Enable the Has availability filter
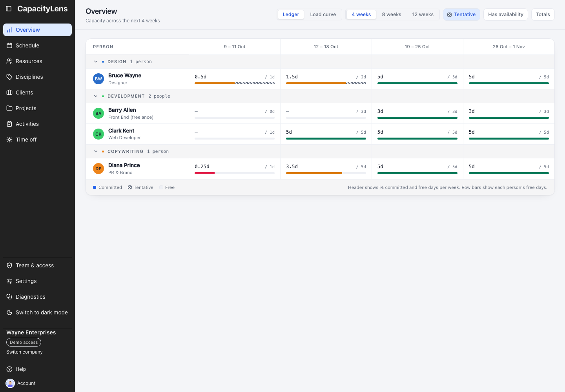This screenshot has height=392, width=565. (506, 15)
